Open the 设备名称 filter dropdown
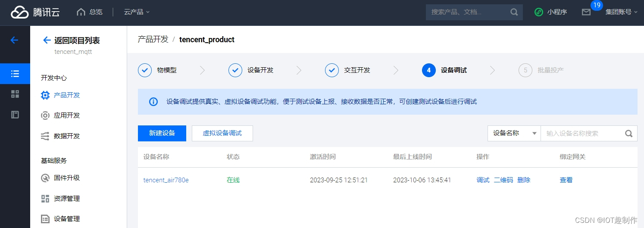 click(x=514, y=134)
